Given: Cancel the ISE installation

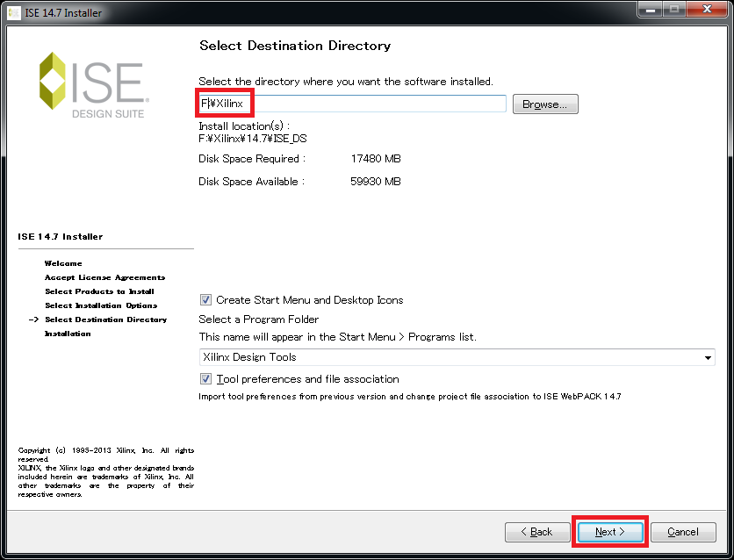Looking at the screenshot, I should (x=683, y=532).
